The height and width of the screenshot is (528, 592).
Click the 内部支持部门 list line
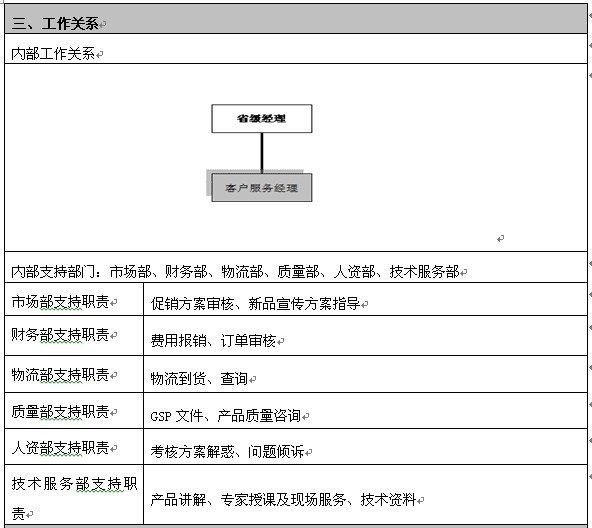tap(235, 272)
